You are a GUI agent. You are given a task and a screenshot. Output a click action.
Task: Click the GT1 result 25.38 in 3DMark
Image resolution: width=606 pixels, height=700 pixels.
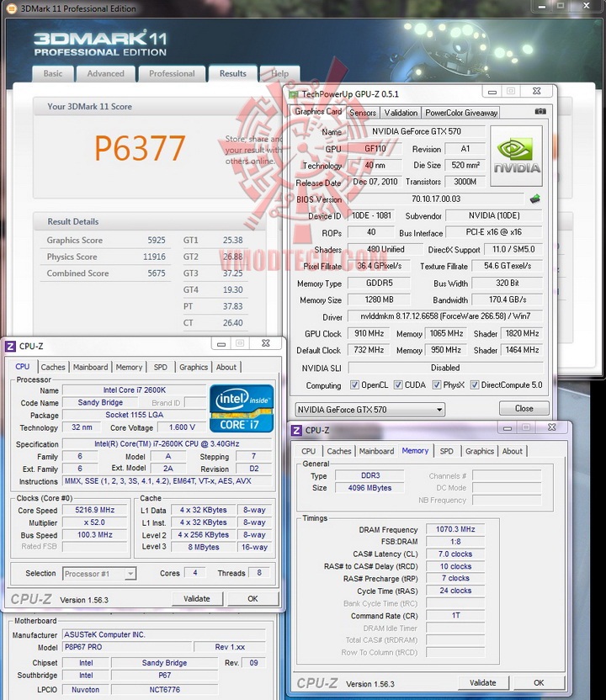pos(232,240)
